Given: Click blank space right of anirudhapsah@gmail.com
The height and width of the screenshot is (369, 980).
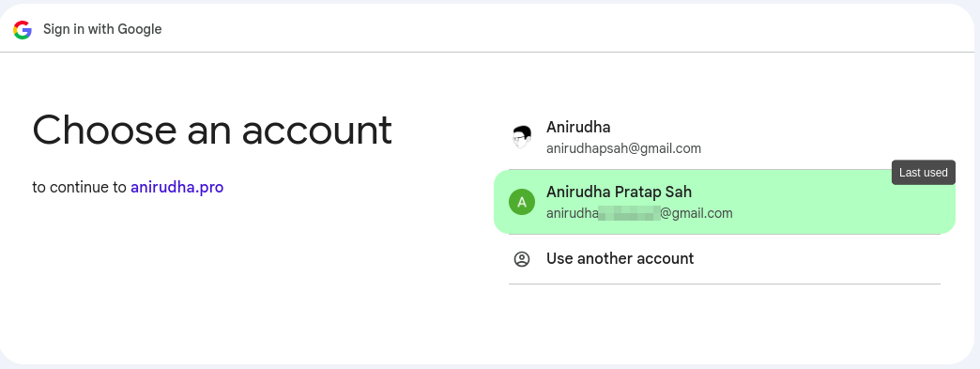Looking at the screenshot, I should pyautogui.click(x=819, y=149).
